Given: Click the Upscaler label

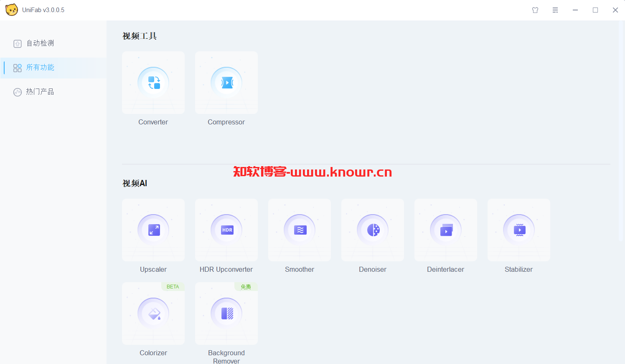Looking at the screenshot, I should (153, 269).
